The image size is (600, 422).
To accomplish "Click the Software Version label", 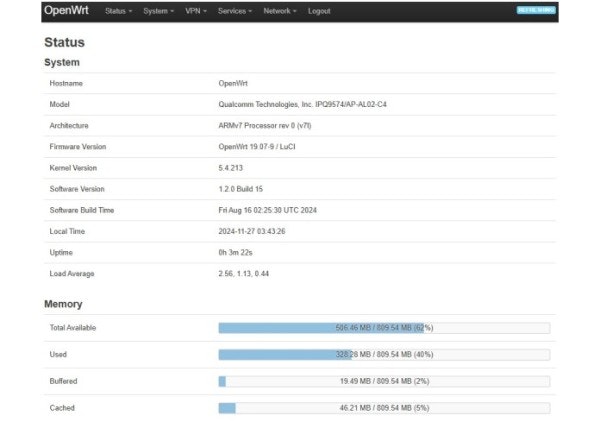I will pos(77,189).
